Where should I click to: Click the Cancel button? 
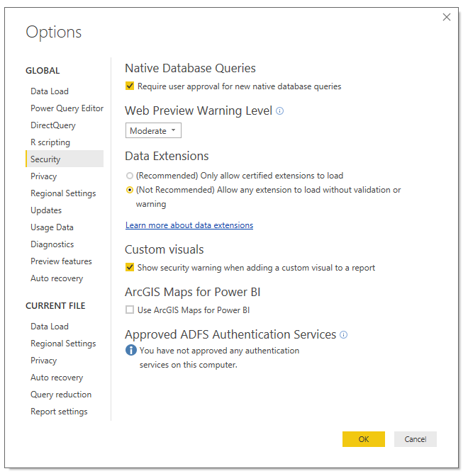(x=415, y=439)
